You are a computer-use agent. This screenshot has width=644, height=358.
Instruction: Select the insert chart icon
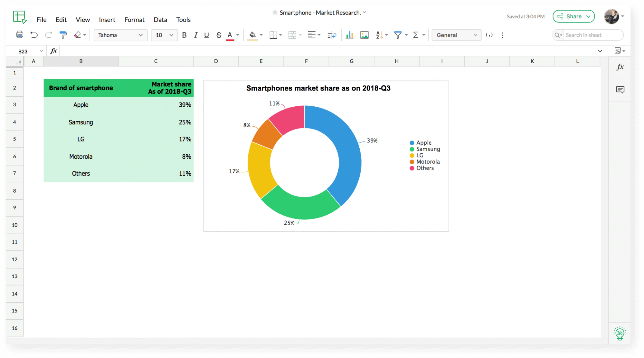(x=350, y=35)
